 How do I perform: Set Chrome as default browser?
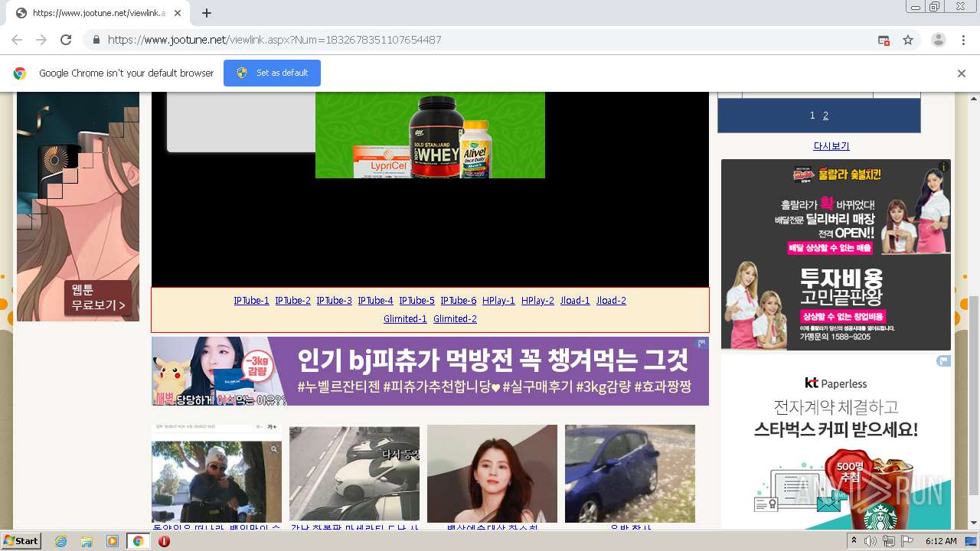click(x=272, y=73)
